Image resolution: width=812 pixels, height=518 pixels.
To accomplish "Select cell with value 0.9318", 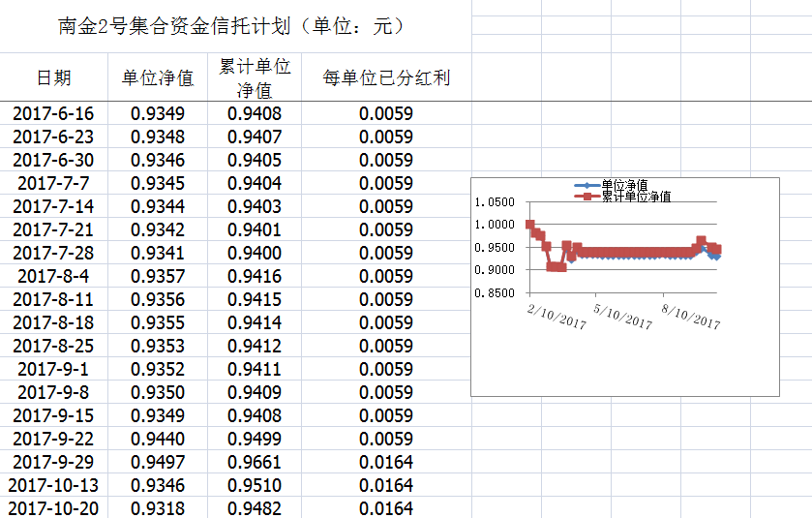I will point(158,508).
